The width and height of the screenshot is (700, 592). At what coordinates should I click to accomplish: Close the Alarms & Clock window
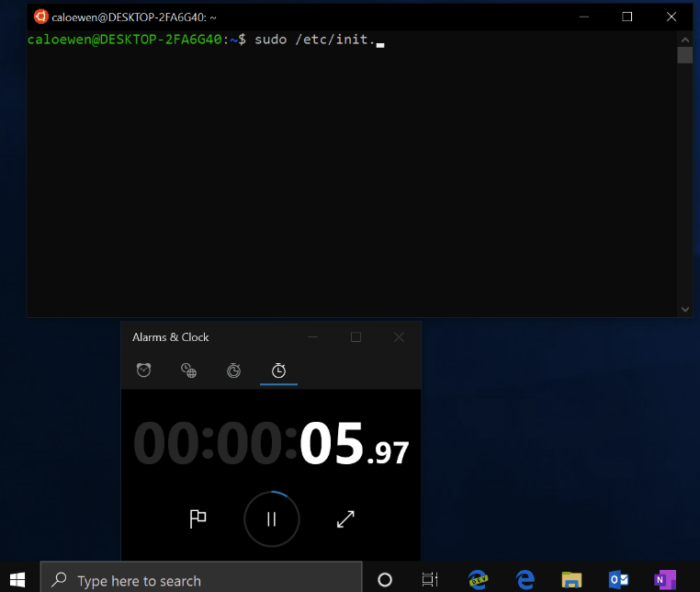(x=399, y=337)
